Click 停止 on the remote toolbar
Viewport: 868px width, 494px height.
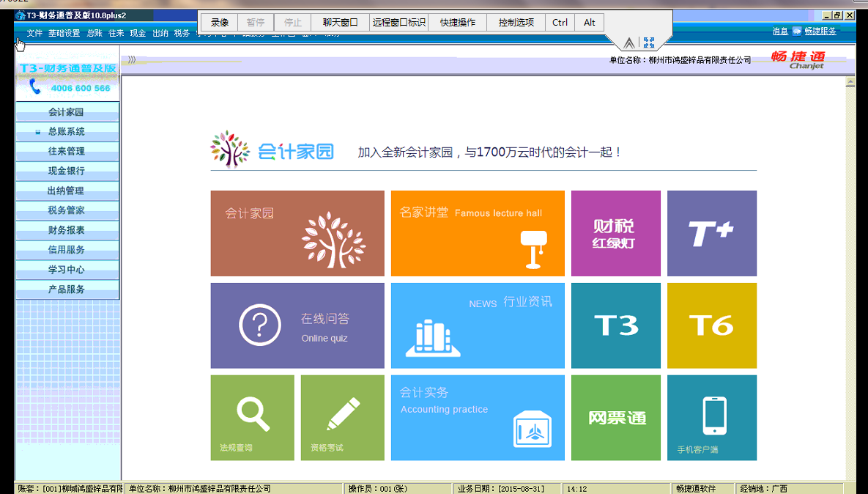293,22
